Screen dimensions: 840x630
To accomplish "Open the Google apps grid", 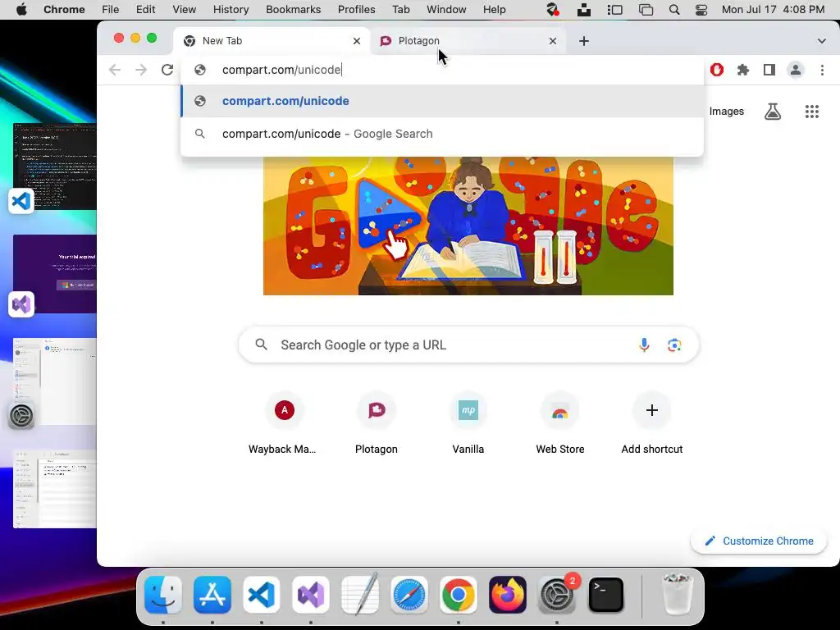I will pos(812,112).
